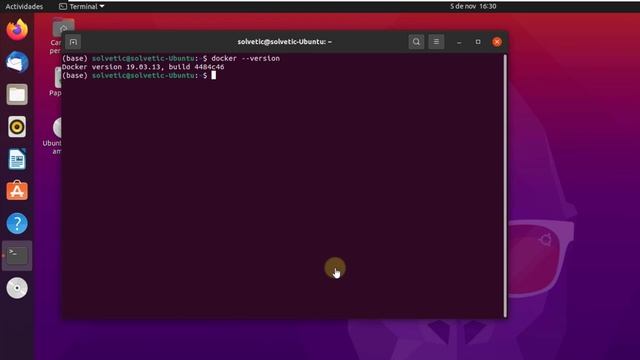
Task: Click the terminal window scrollbar
Action: click(x=505, y=186)
